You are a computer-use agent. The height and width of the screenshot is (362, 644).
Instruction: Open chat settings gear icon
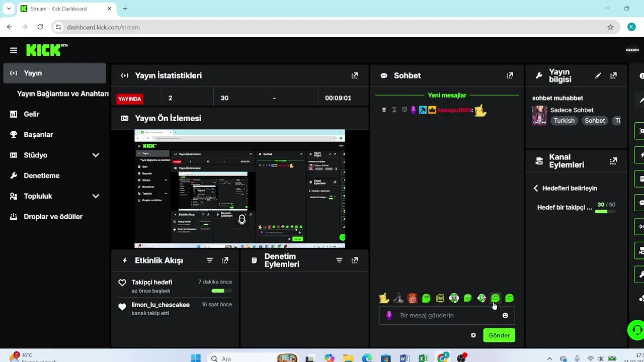click(473, 335)
